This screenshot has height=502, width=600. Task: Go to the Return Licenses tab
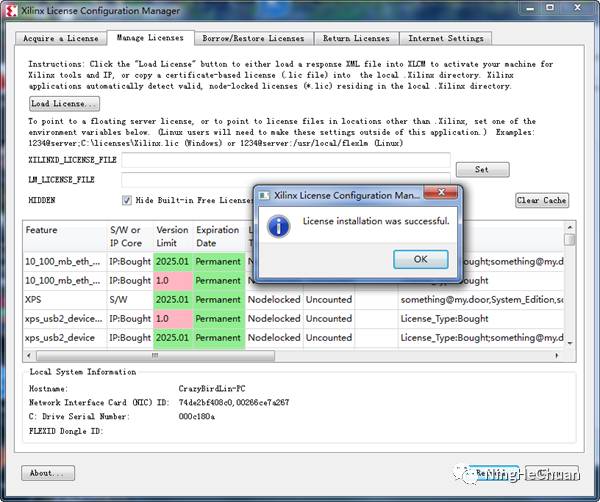357,38
